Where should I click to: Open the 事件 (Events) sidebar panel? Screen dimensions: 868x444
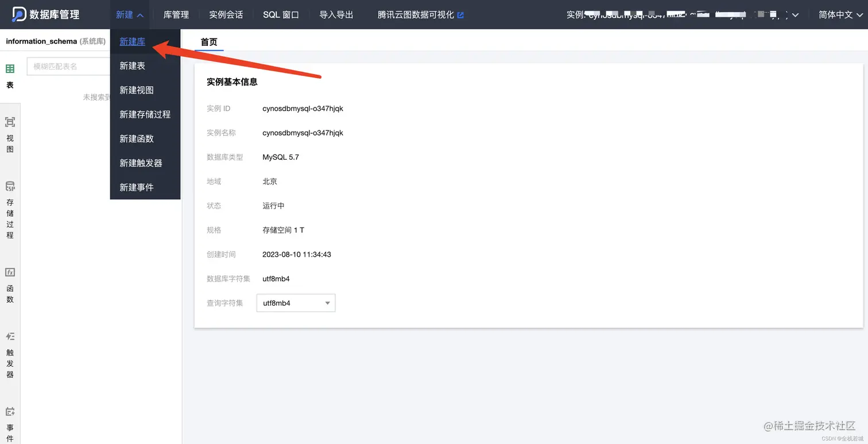10,422
